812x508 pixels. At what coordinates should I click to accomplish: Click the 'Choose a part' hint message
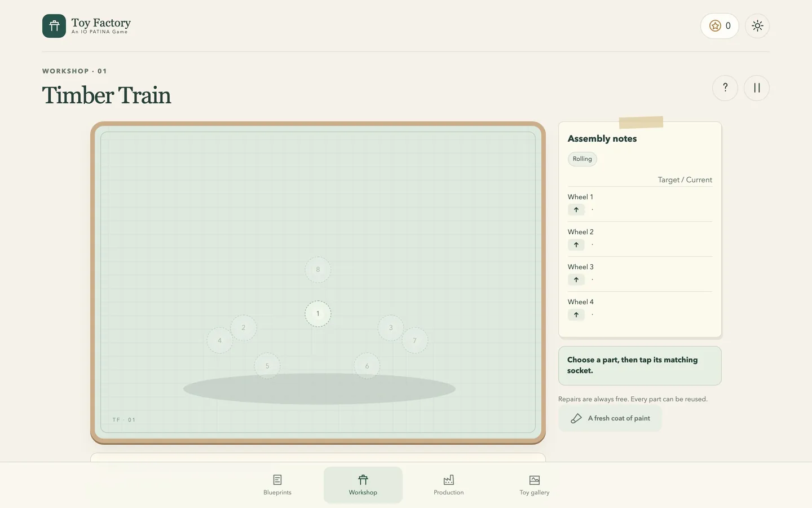click(640, 366)
